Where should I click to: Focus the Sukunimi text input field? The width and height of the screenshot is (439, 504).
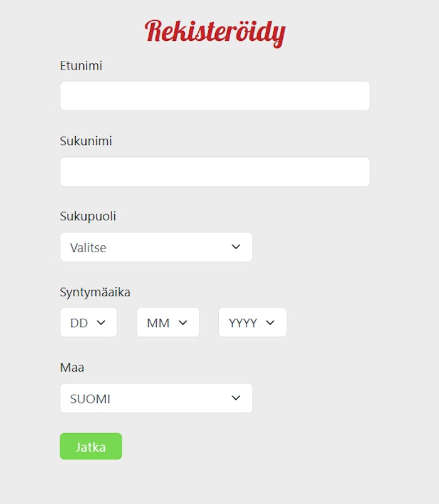pos(214,172)
